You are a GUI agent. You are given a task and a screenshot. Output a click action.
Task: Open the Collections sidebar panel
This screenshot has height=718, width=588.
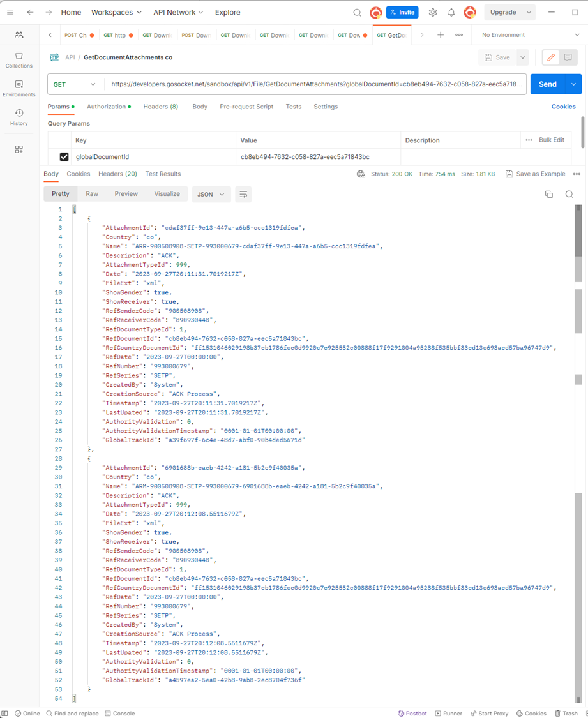19,60
